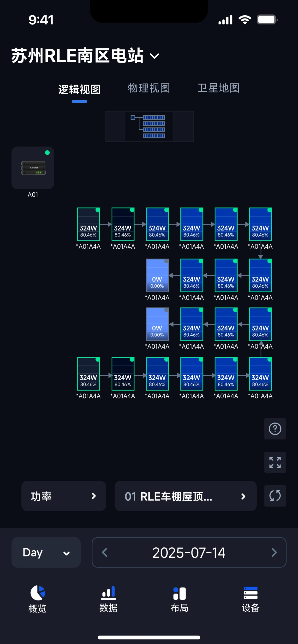Open the 01 RLE车棚屋顶 selector

click(185, 496)
